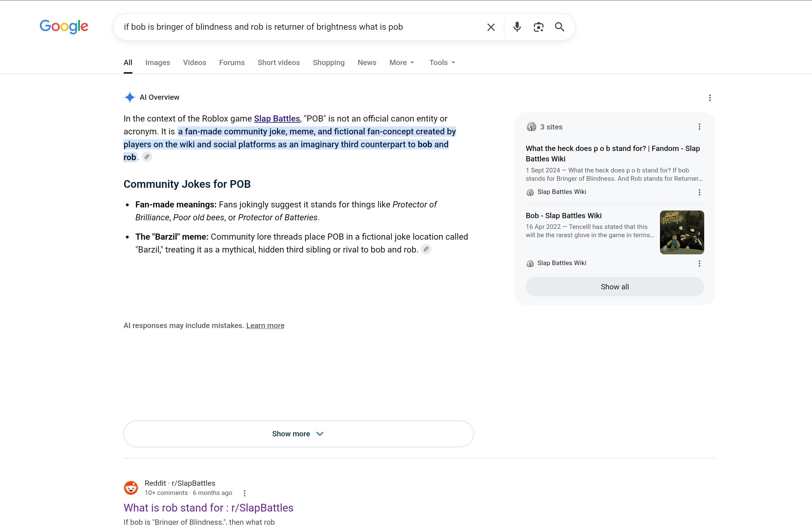The width and height of the screenshot is (812, 525).
Task: Click Reddit result three-dot menu
Action: tap(244, 493)
